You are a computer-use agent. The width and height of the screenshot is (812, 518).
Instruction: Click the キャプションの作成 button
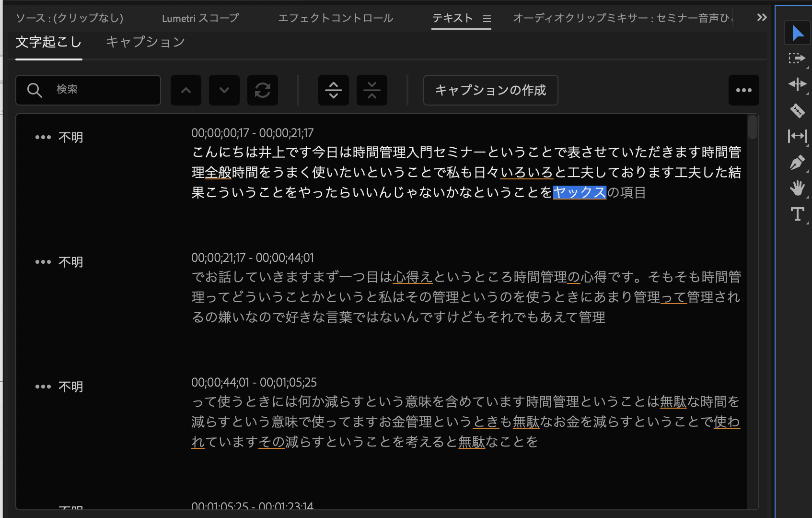491,90
